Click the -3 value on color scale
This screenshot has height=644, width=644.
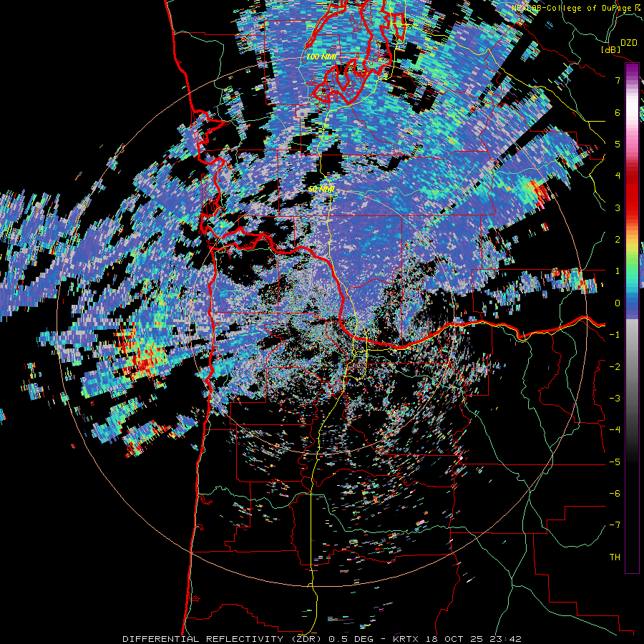click(615, 399)
